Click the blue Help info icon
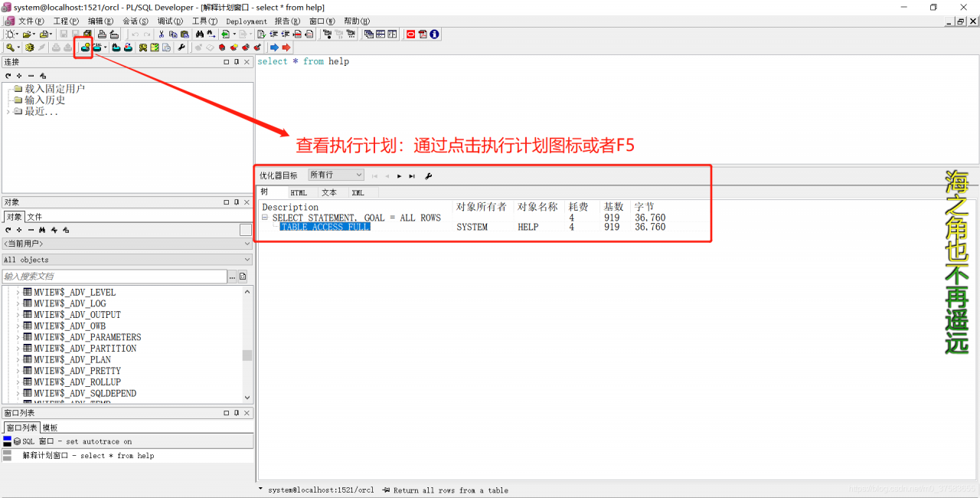This screenshot has width=980, height=498. tap(433, 34)
